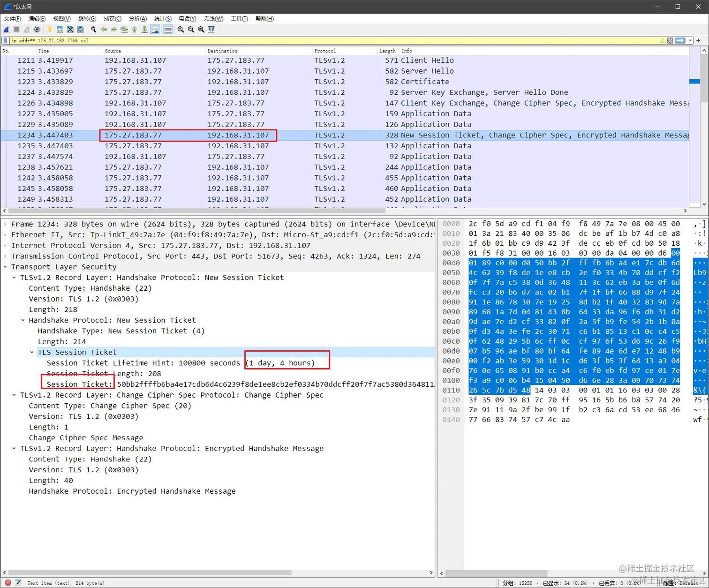Open display filter history dropdown

pos(690,41)
